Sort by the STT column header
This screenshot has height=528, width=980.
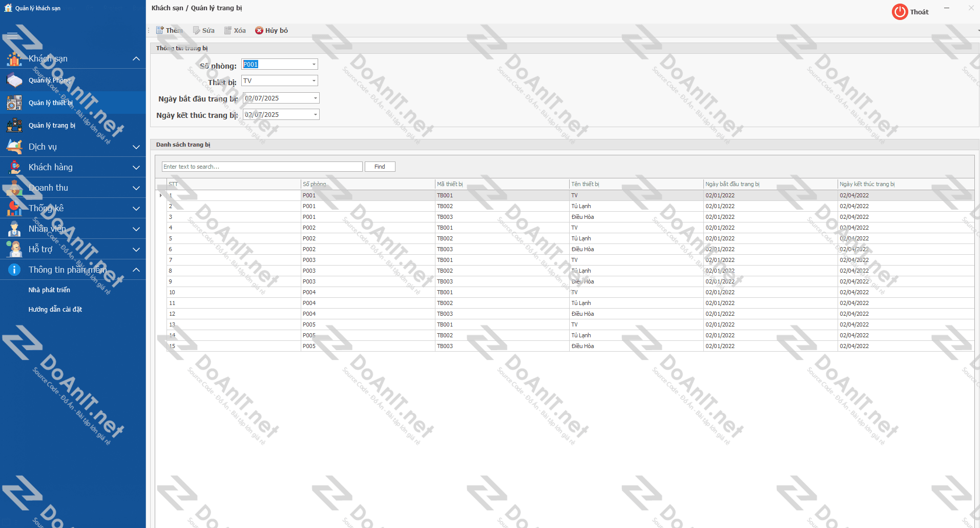click(x=234, y=184)
